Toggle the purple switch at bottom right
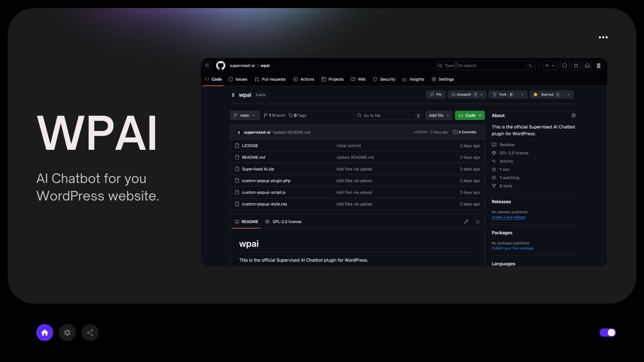This screenshot has width=644, height=362. pos(607,333)
